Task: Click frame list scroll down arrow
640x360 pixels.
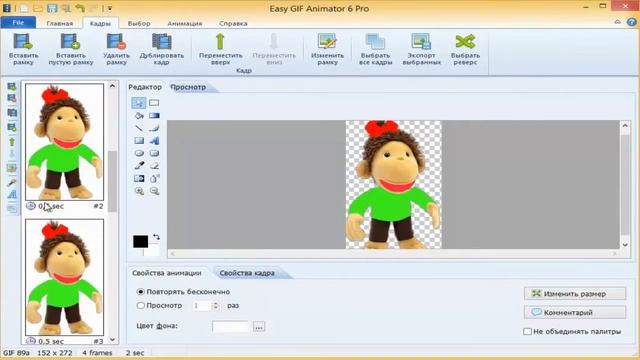Action: coord(112,340)
